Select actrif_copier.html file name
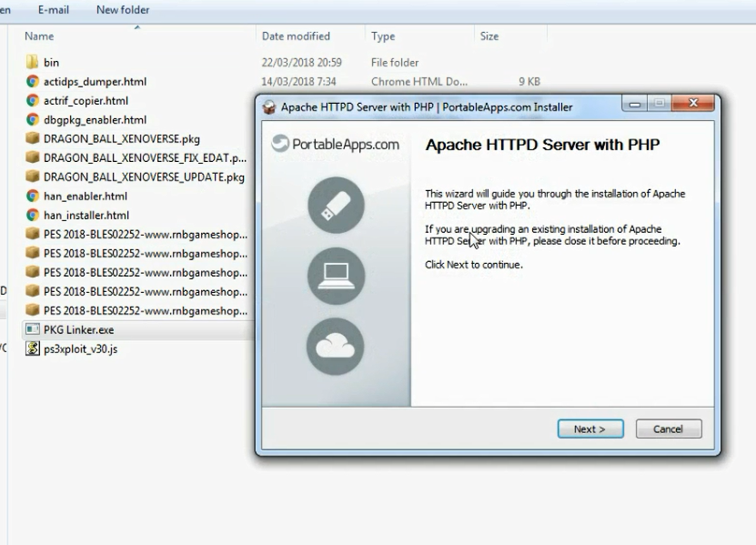Image resolution: width=756 pixels, height=545 pixels. 86,101
